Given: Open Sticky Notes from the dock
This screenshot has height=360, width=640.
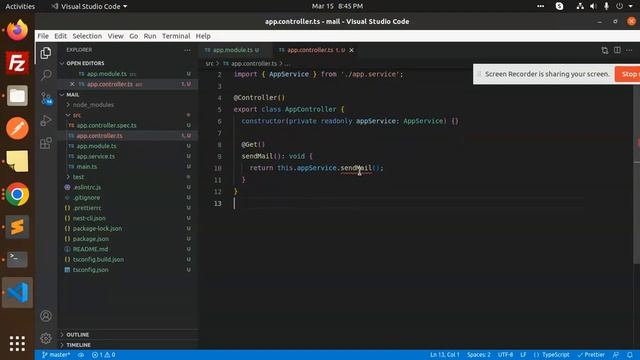Looking at the screenshot, I should click(17, 161).
